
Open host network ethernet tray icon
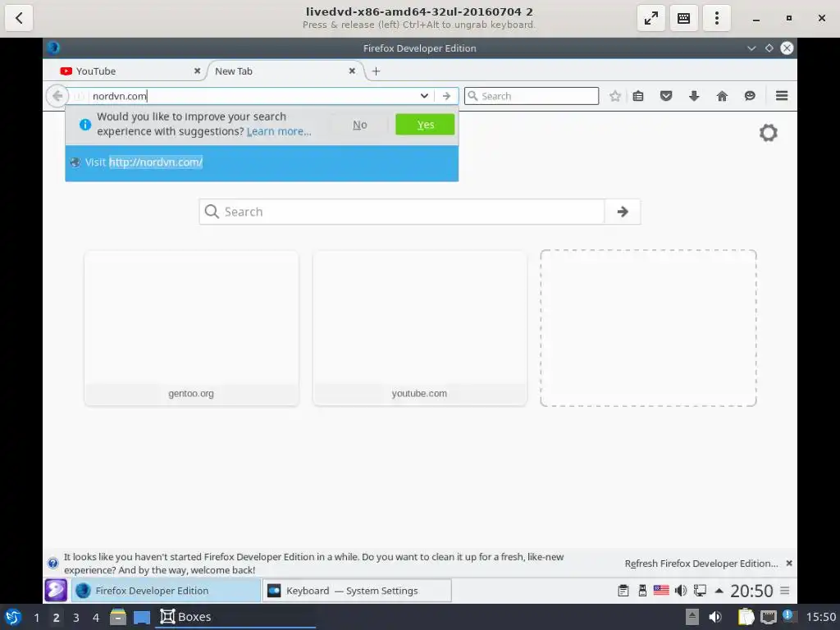click(x=768, y=617)
